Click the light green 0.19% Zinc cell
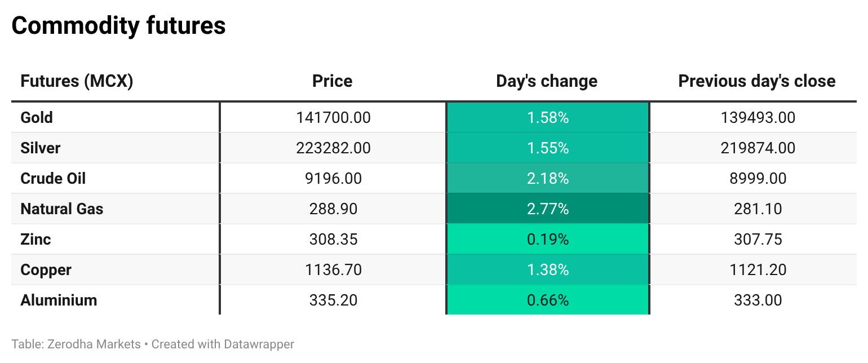 548,240
